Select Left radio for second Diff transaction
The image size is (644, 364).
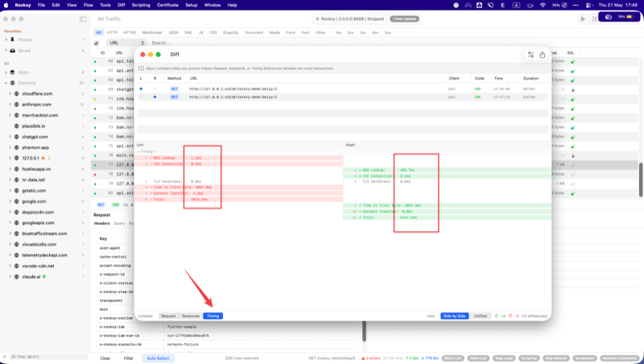[141, 97]
